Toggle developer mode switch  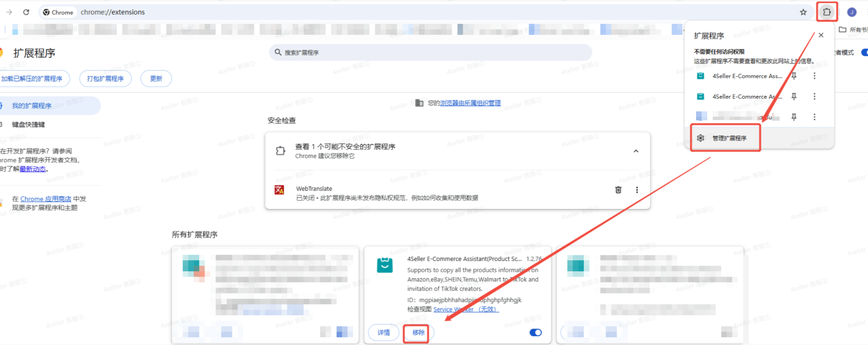tap(864, 52)
